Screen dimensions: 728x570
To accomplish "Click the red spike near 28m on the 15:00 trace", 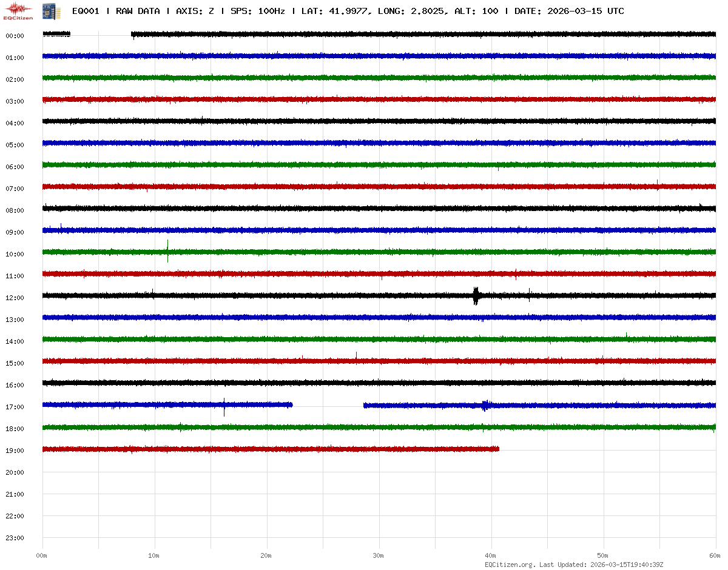I will 356,356.
